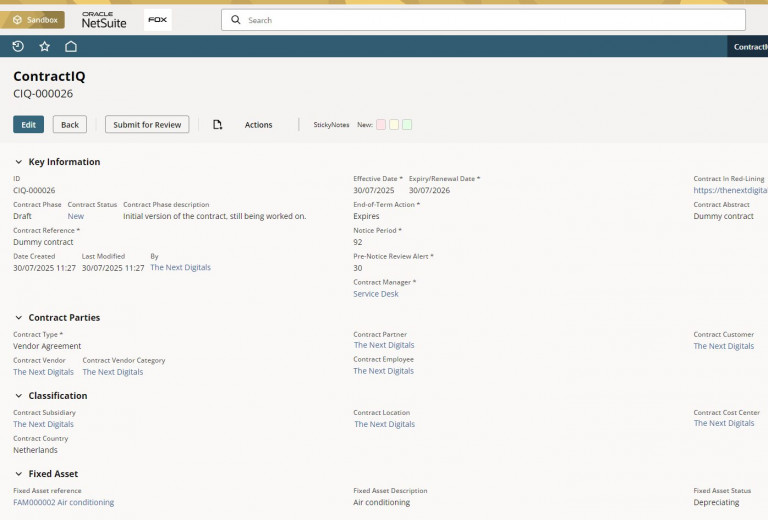This screenshot has height=520, width=768.
Task: Open the New contract status link
Action: pos(75,216)
